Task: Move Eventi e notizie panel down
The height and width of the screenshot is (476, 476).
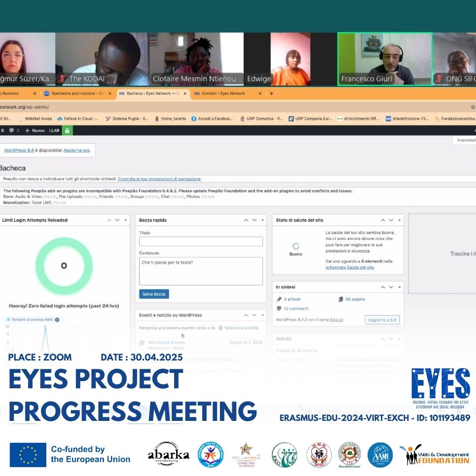Action: tap(254, 315)
